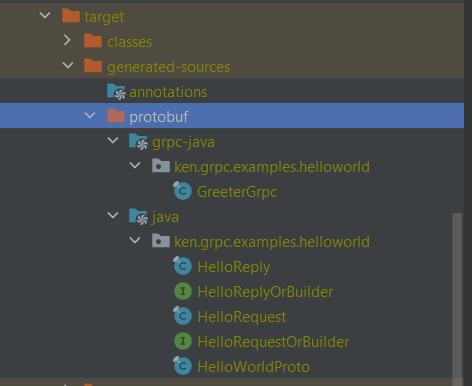
Task: Collapse the target folder
Action: pos(45,15)
